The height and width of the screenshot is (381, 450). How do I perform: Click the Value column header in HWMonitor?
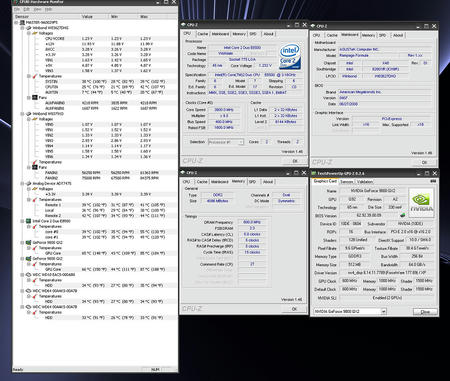coord(87,16)
